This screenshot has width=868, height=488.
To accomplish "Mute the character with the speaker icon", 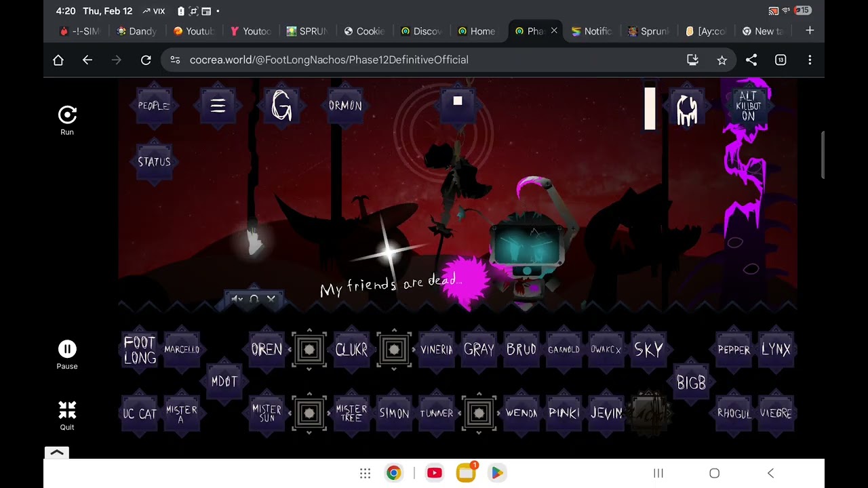I will coord(237,299).
